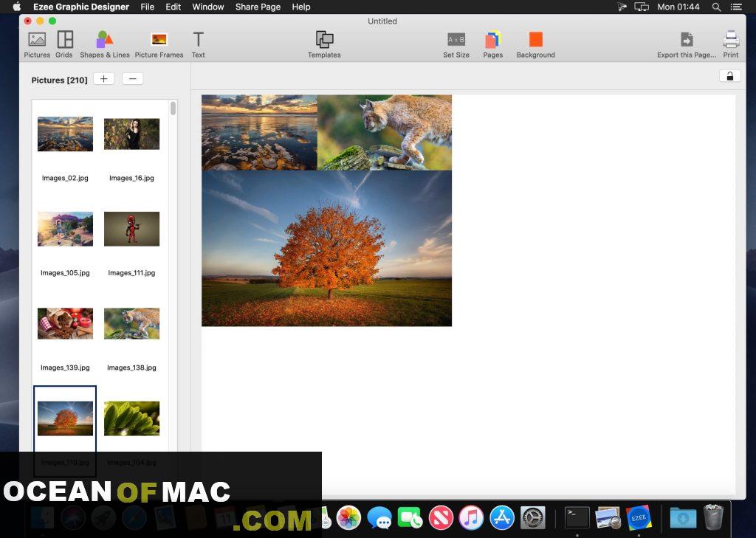
Task: Open System Preferences in Dock
Action: [x=533, y=518]
